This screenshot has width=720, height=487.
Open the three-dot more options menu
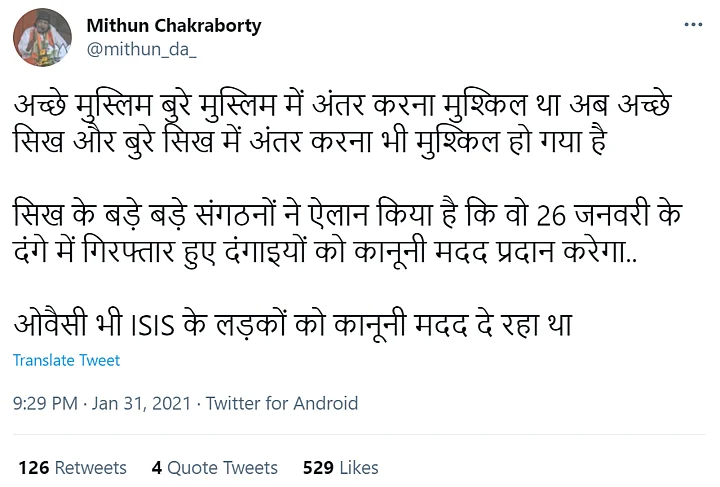click(690, 25)
